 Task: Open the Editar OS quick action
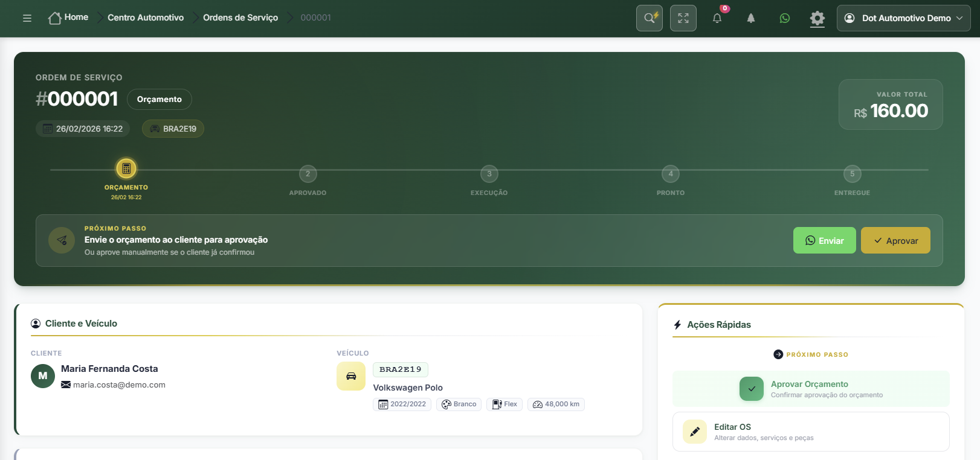point(810,432)
